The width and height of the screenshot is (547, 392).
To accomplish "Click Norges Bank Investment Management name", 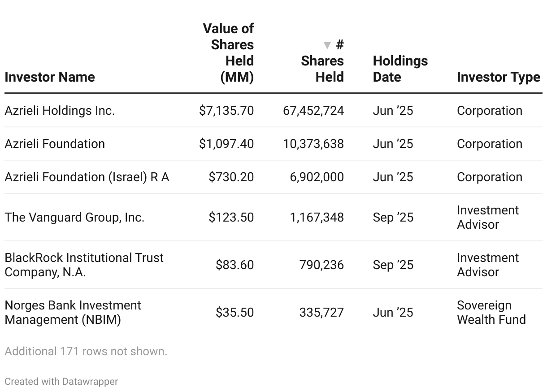I will pyautogui.click(x=73, y=312).
